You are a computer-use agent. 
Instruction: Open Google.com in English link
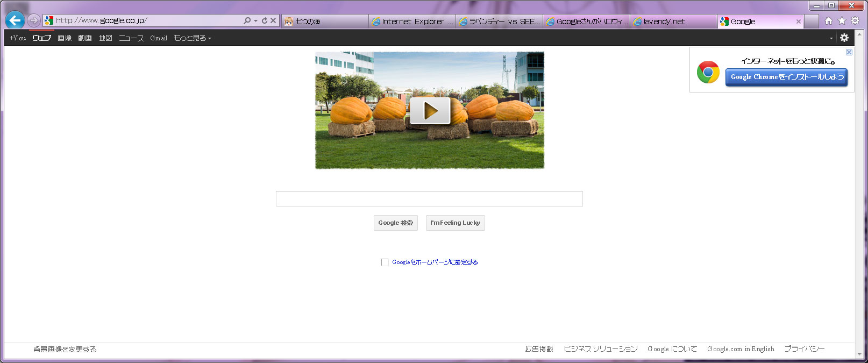coord(741,349)
